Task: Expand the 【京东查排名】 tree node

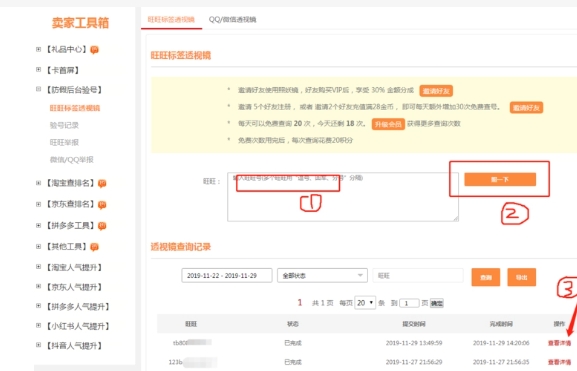Action: pyautogui.click(x=38, y=204)
